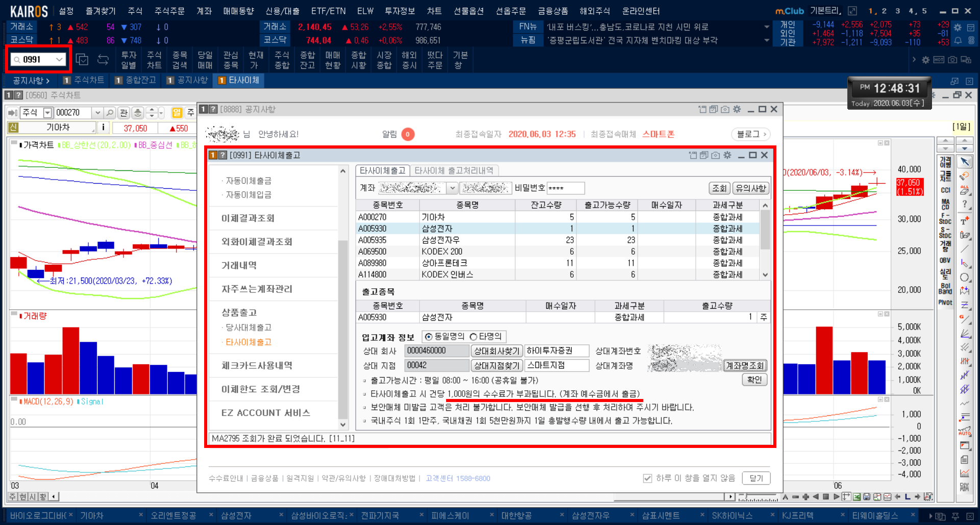Select the 동일명의 radio button
The height and width of the screenshot is (525, 980).
[429, 337]
